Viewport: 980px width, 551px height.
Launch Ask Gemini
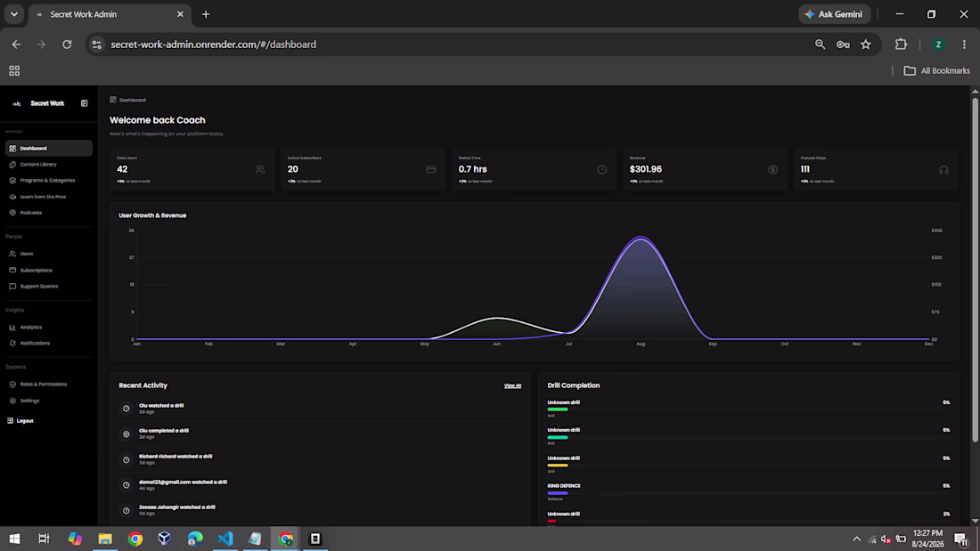tap(835, 14)
